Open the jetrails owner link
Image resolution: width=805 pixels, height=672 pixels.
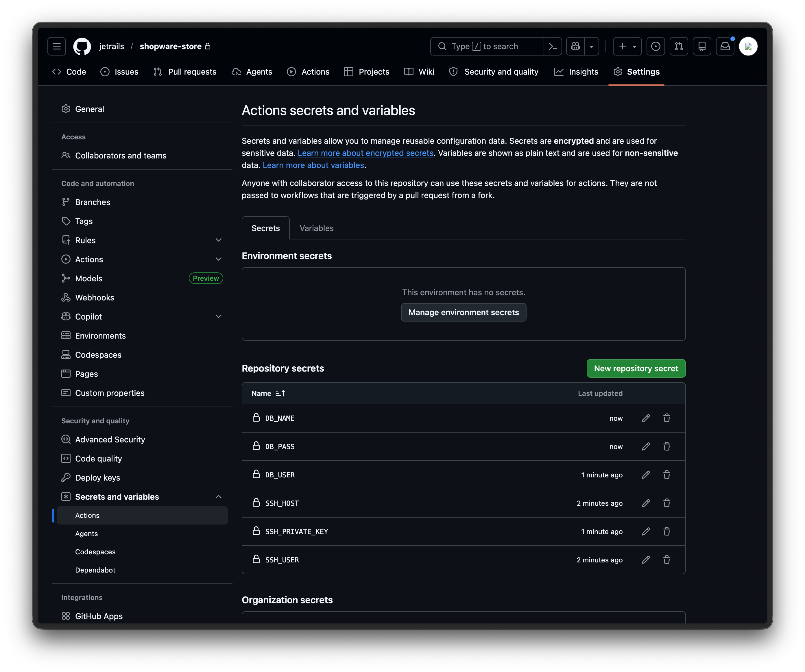(x=112, y=46)
